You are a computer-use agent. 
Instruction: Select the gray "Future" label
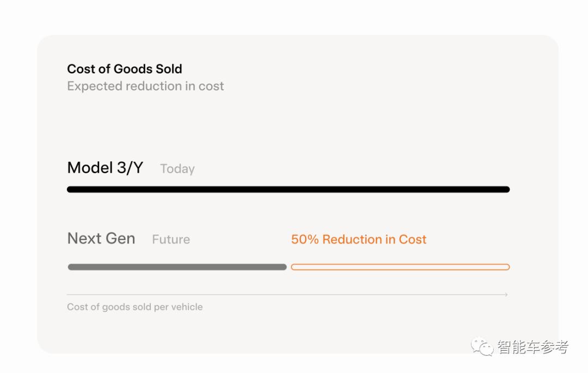pyautogui.click(x=171, y=240)
